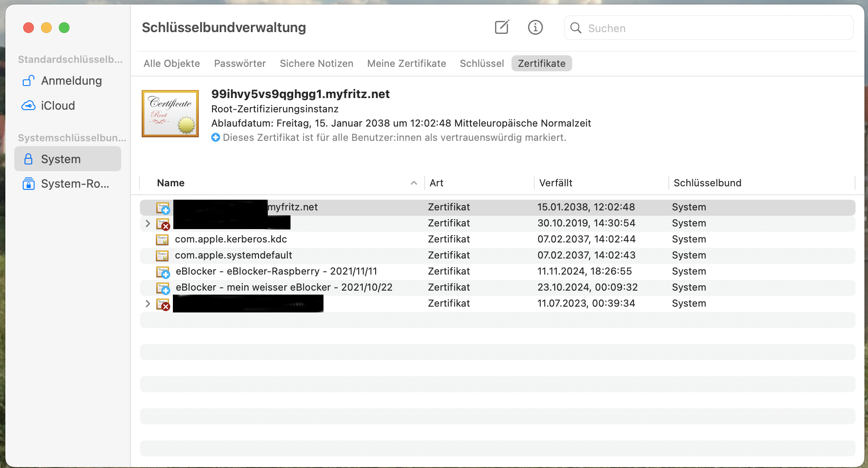This screenshot has height=468, width=868.
Task: Click invalid certificate icon expiring 30.10.2019
Action: [x=163, y=224]
